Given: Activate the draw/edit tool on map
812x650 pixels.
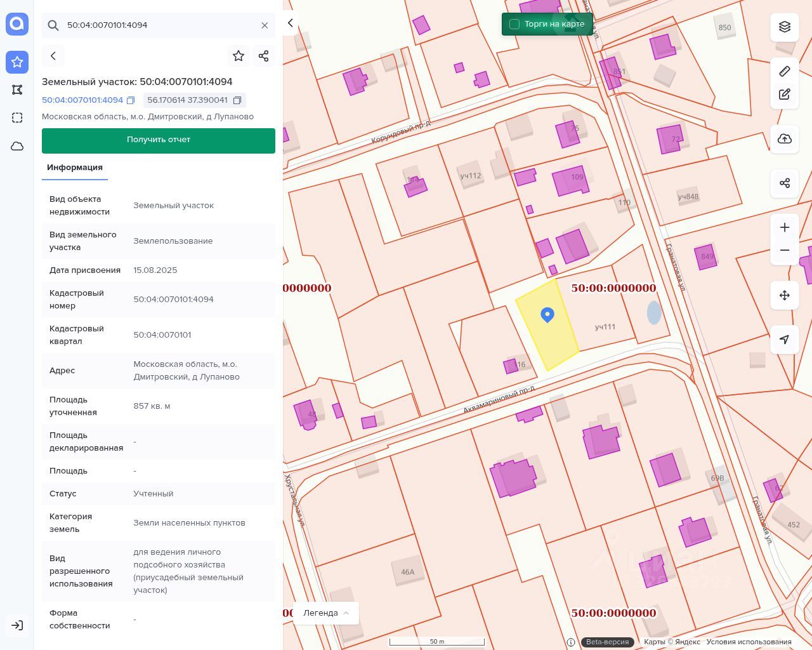Looking at the screenshot, I should (x=785, y=95).
